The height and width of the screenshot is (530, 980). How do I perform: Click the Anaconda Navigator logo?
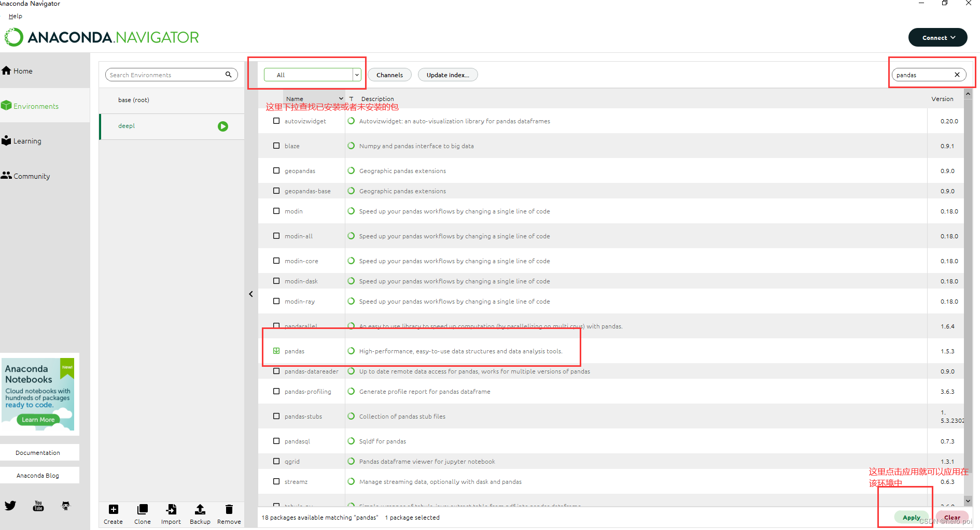(102, 37)
